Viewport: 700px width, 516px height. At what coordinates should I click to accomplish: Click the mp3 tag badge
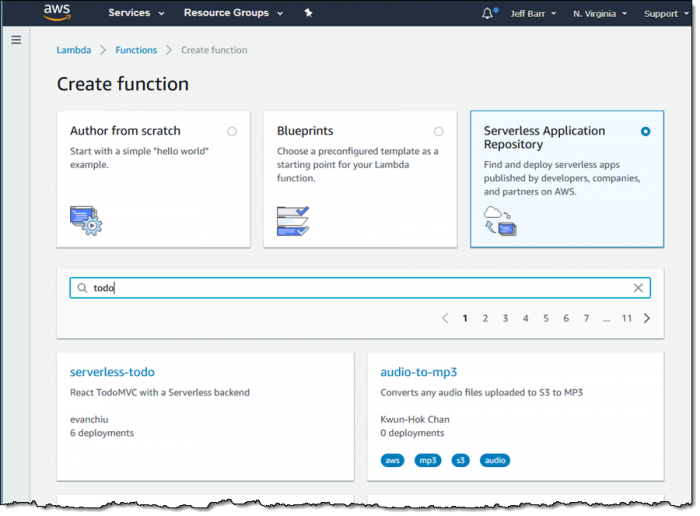pos(428,460)
